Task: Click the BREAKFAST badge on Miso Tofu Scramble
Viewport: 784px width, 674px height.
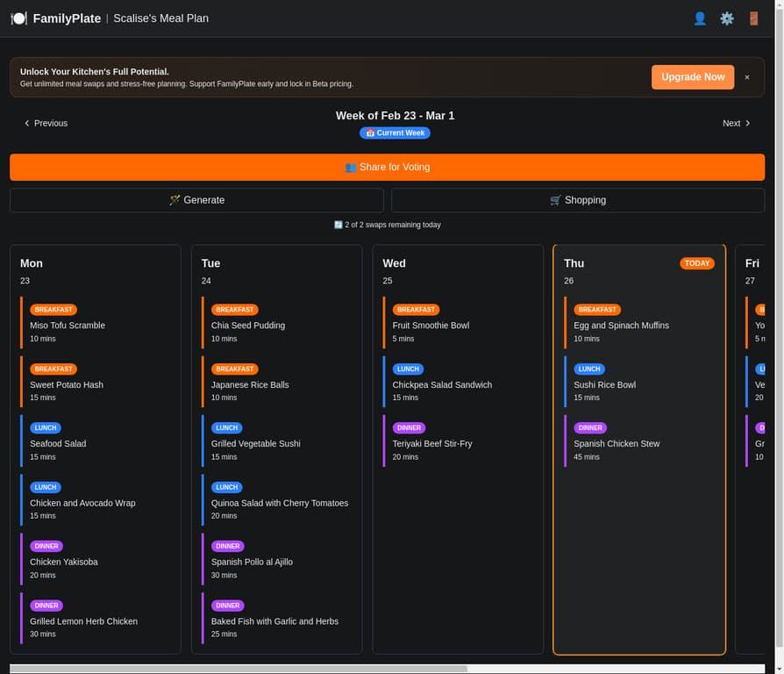Action: 53,309
